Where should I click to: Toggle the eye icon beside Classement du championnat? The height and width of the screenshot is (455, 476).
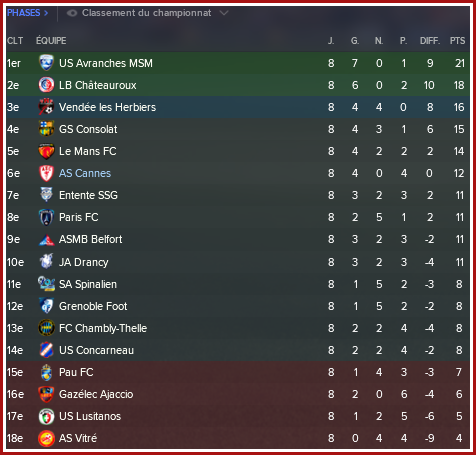(72, 13)
